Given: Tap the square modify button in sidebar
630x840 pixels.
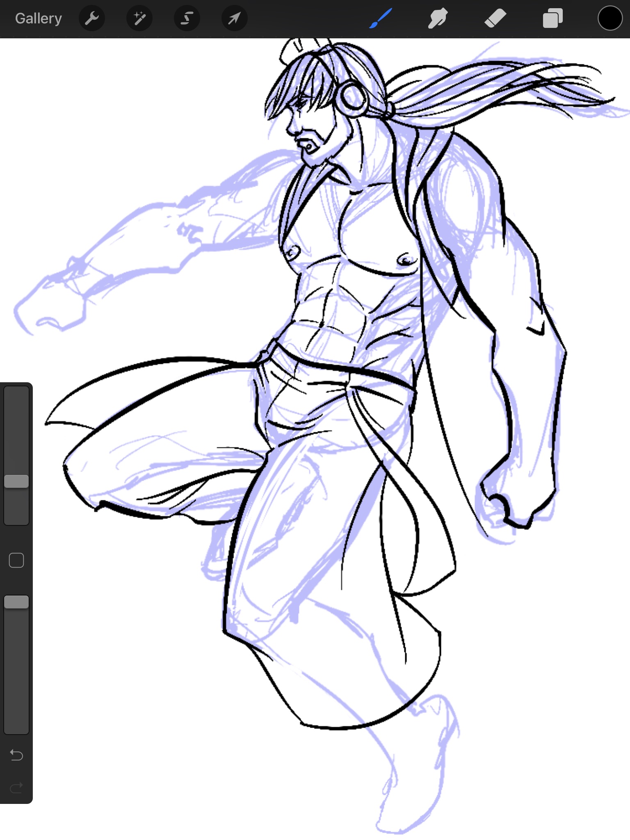Looking at the screenshot, I should point(16,560).
